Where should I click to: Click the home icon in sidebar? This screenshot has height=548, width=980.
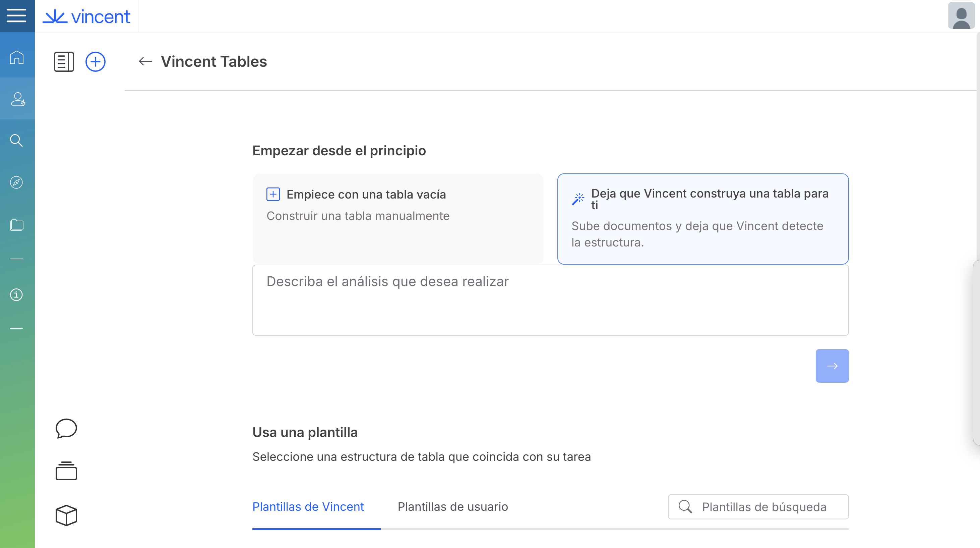point(16,57)
